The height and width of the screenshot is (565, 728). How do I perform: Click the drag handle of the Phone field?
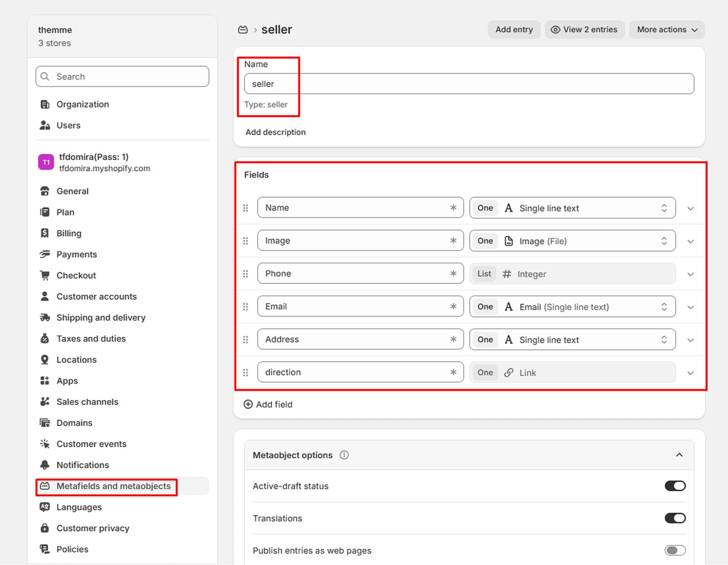point(245,274)
